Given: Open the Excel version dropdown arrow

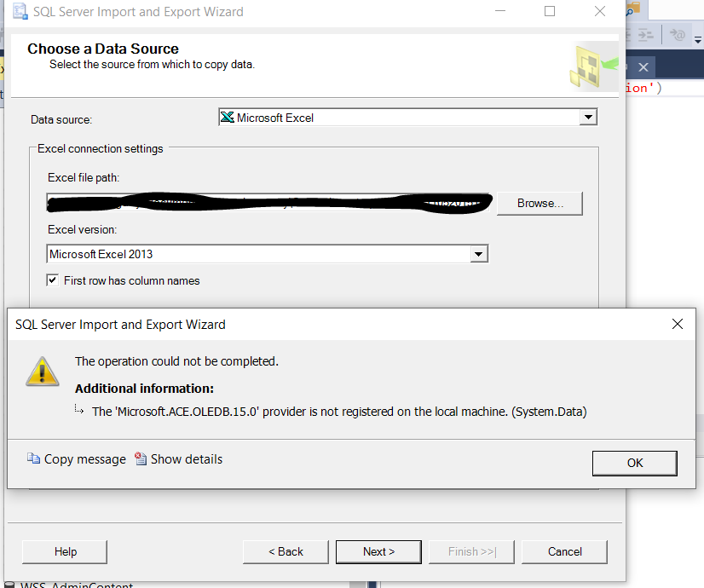Looking at the screenshot, I should coord(479,254).
